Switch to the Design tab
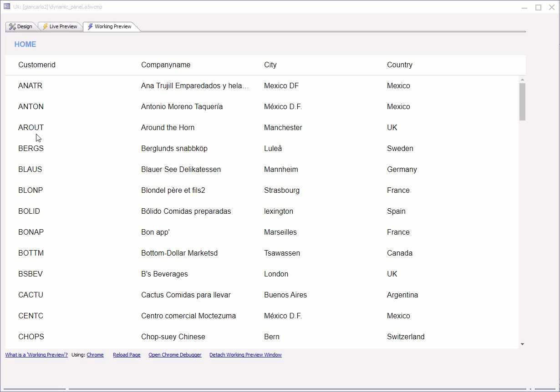Image resolution: width=560 pixels, height=392 pixels. [x=21, y=26]
